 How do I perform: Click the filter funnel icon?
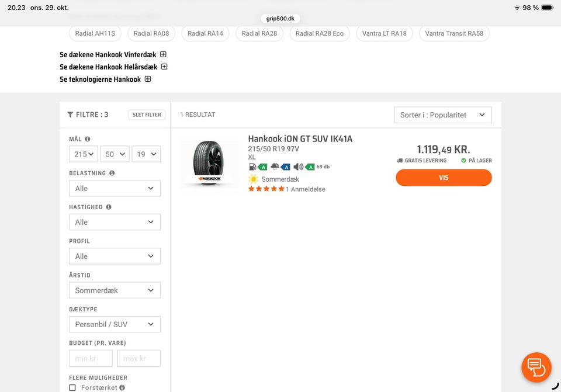[70, 115]
